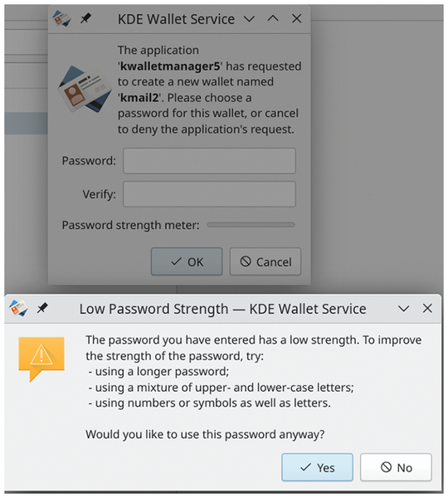Click the wallet app icon in KDE Wallet Service titlebar
The image size is (448, 498).
(61, 18)
